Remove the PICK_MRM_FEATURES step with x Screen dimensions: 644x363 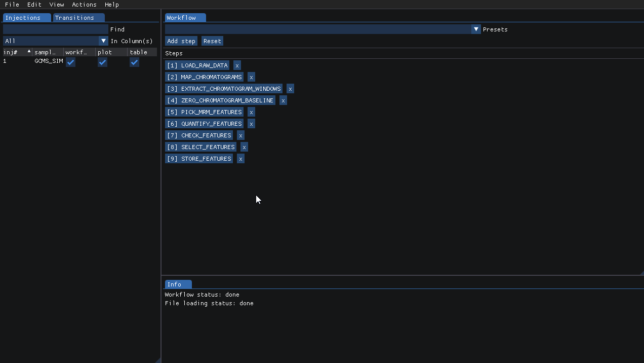pyautogui.click(x=251, y=112)
